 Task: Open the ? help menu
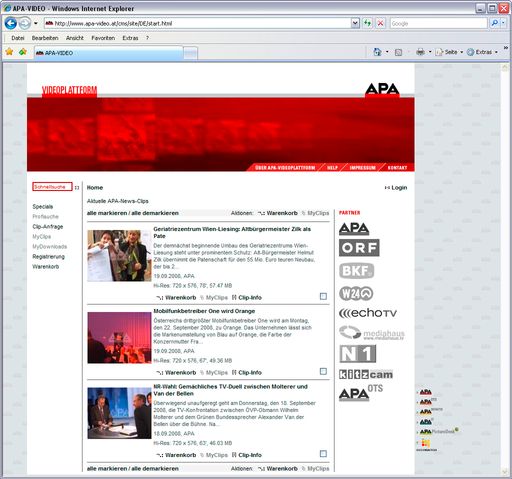pyautogui.click(x=147, y=38)
